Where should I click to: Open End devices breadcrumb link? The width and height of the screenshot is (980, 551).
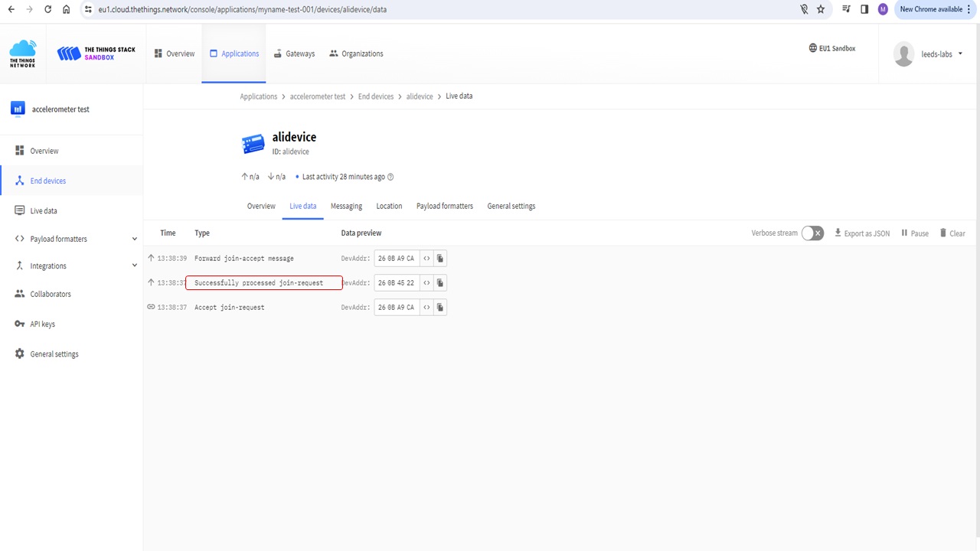coord(376,96)
